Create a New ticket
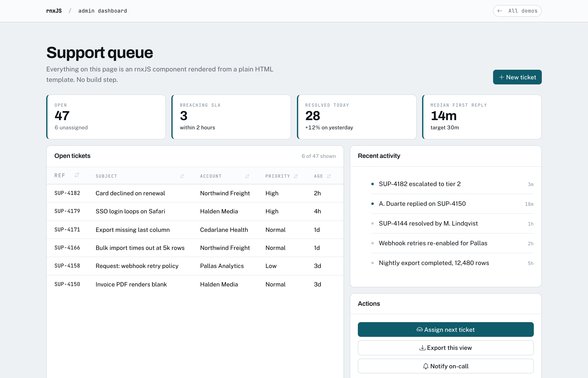Screen dimensions: 588x378 (517, 77)
